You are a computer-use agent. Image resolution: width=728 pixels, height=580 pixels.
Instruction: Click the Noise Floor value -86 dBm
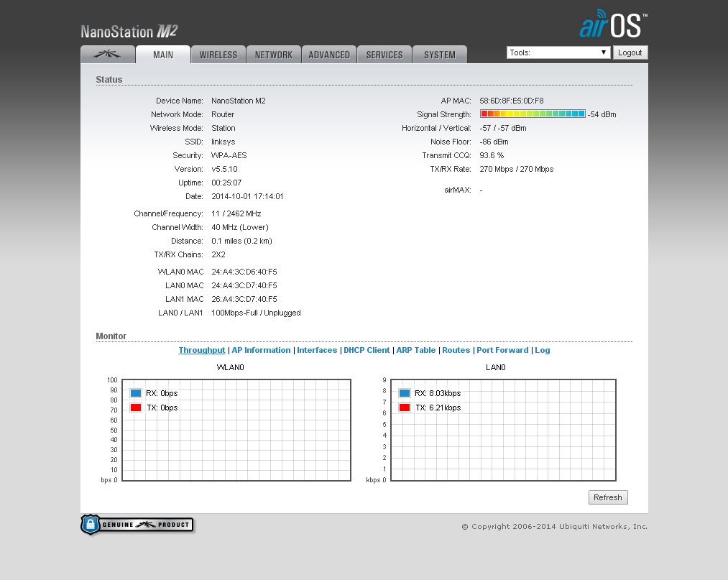click(x=494, y=142)
